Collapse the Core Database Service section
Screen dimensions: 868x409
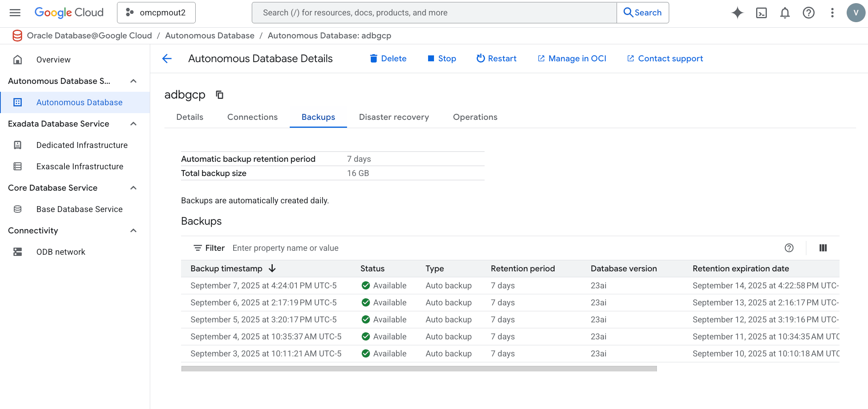(133, 187)
